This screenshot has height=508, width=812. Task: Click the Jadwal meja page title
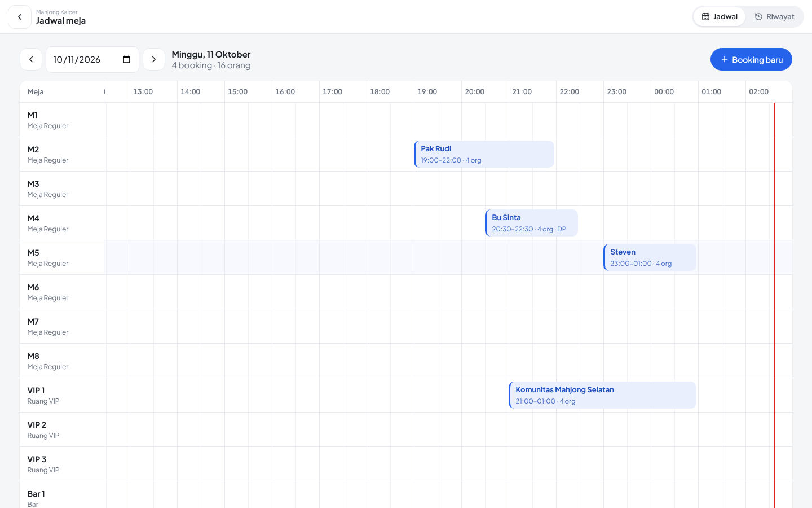pyautogui.click(x=61, y=21)
